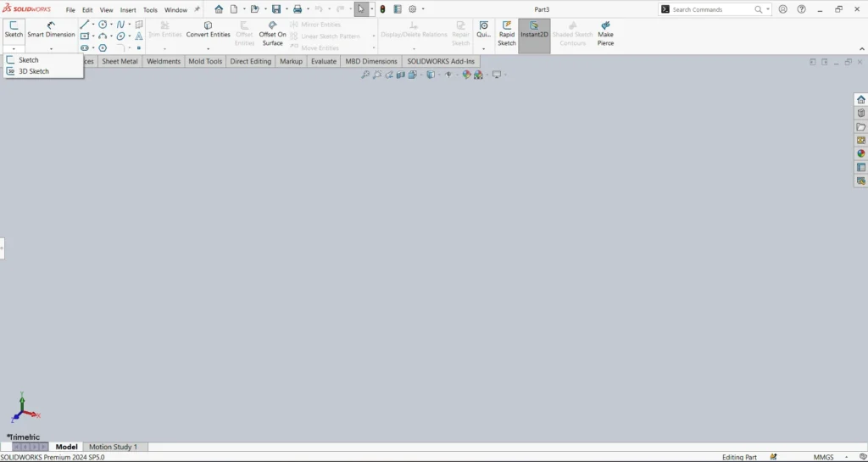Select the Corner Rectangle tool
Screen dimensions: 868x462
click(85, 36)
